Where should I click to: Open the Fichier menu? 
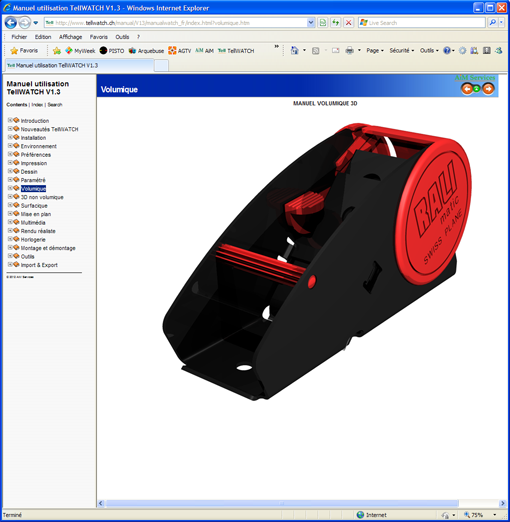[19, 37]
